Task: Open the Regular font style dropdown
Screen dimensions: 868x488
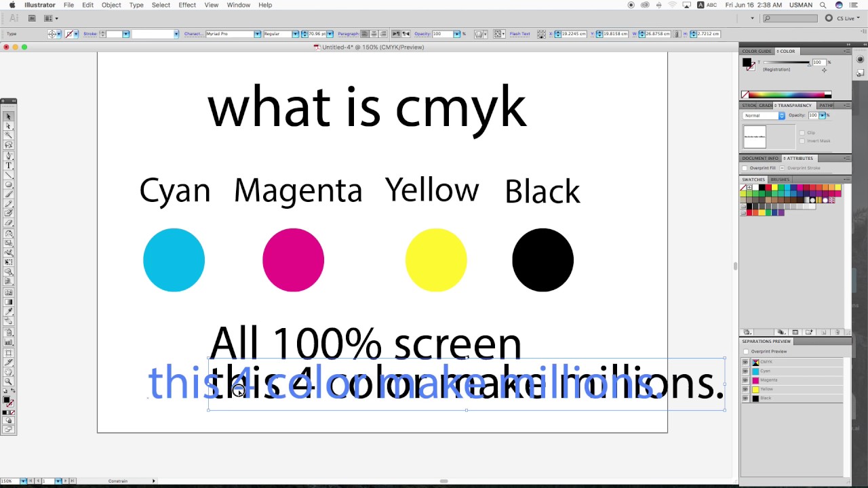Action: (297, 34)
